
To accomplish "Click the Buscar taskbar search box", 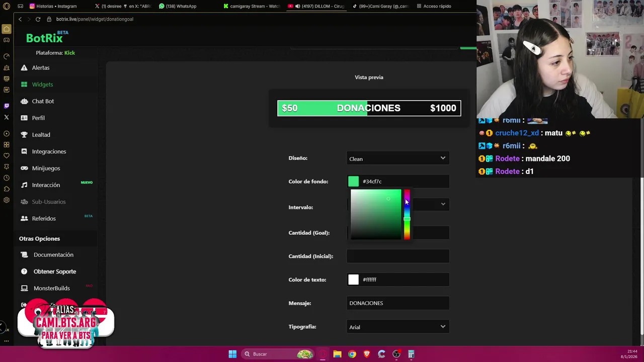I will (278, 354).
